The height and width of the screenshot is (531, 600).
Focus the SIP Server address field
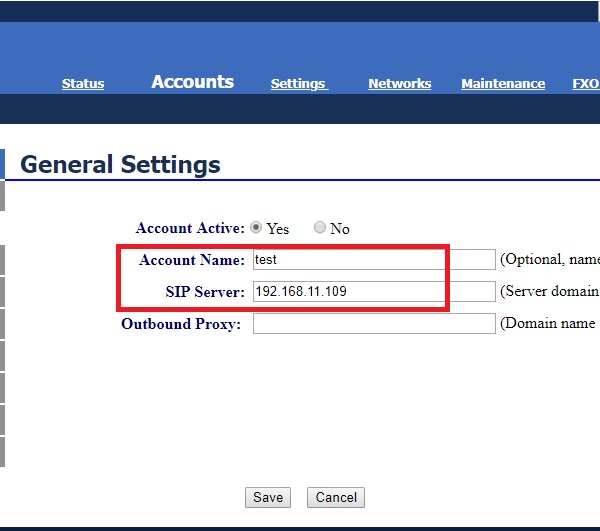374,291
